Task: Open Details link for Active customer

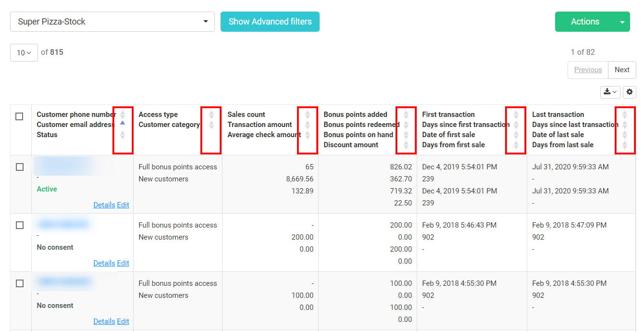Action: coord(104,205)
